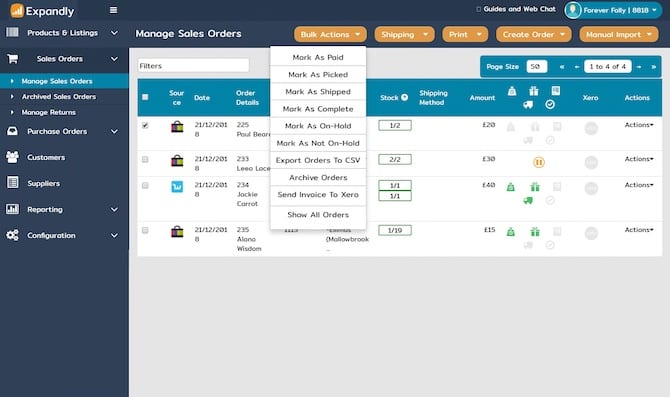670x397 pixels.
Task: Select Mark As Paid
Action: coord(318,57)
